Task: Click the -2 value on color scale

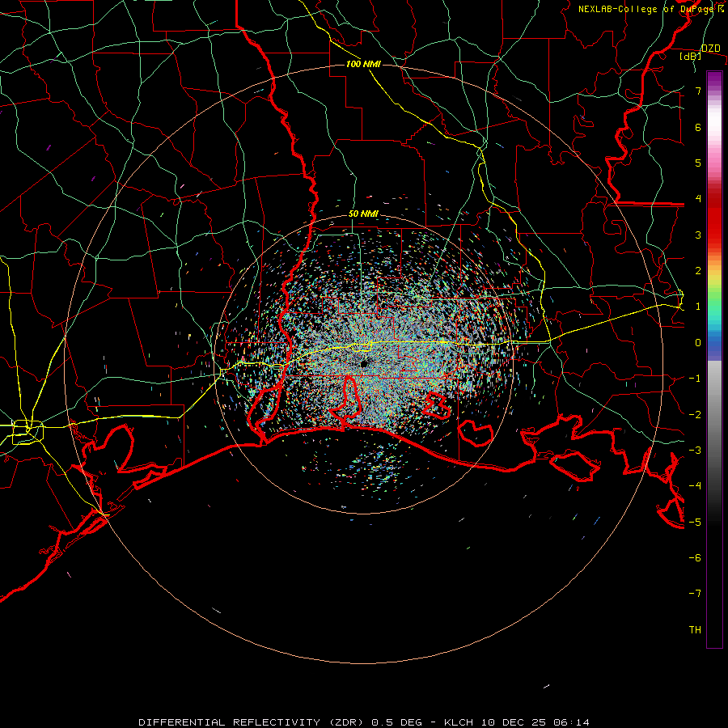Action: pos(695,414)
